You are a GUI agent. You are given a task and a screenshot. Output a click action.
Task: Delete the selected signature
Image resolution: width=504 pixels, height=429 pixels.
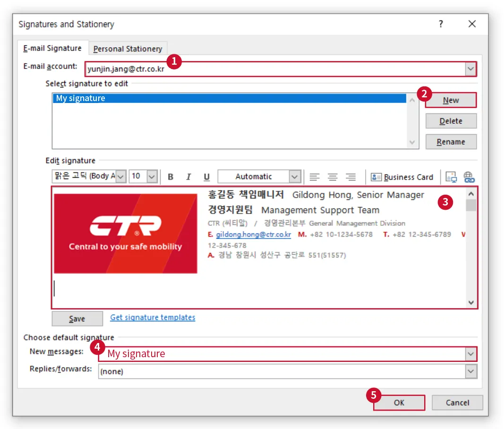click(x=451, y=121)
